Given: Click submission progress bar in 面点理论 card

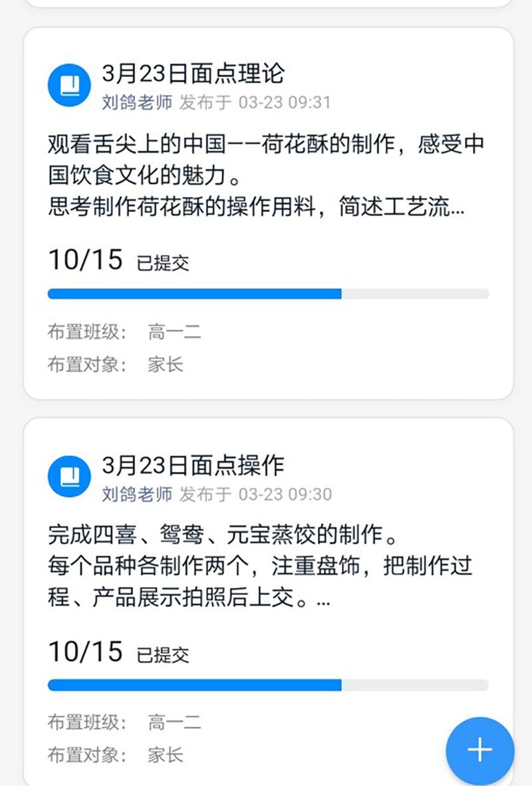Looking at the screenshot, I should click(x=268, y=294).
